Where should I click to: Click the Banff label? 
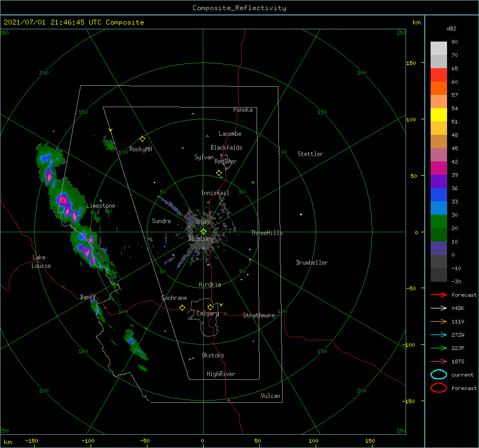coord(88,297)
